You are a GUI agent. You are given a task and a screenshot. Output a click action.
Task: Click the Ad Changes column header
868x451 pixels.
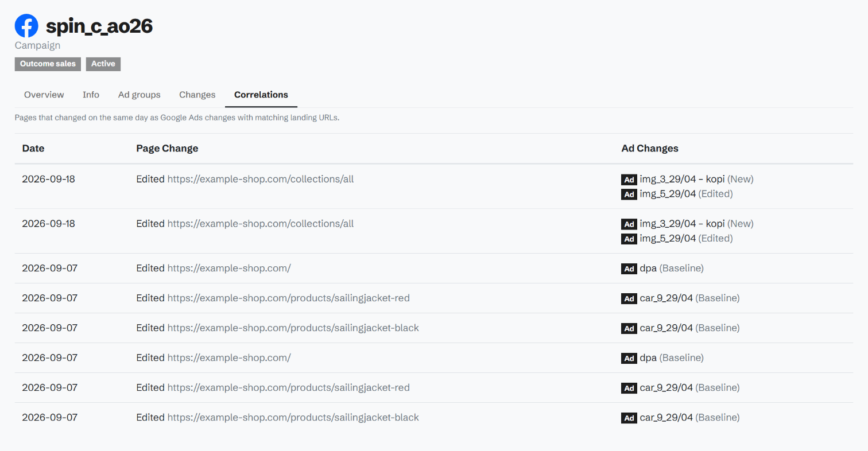(x=650, y=149)
